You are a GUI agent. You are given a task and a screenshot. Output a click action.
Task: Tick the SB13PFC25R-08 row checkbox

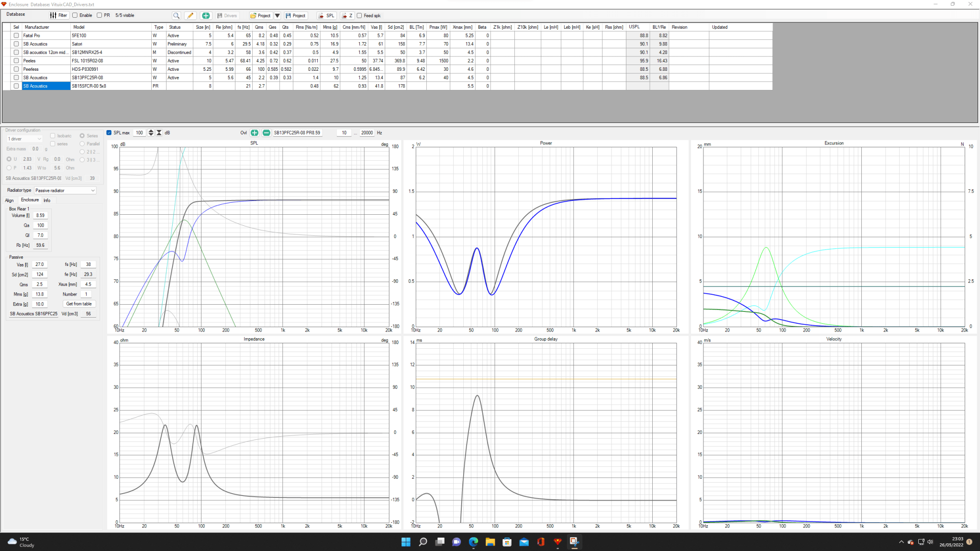click(x=16, y=77)
